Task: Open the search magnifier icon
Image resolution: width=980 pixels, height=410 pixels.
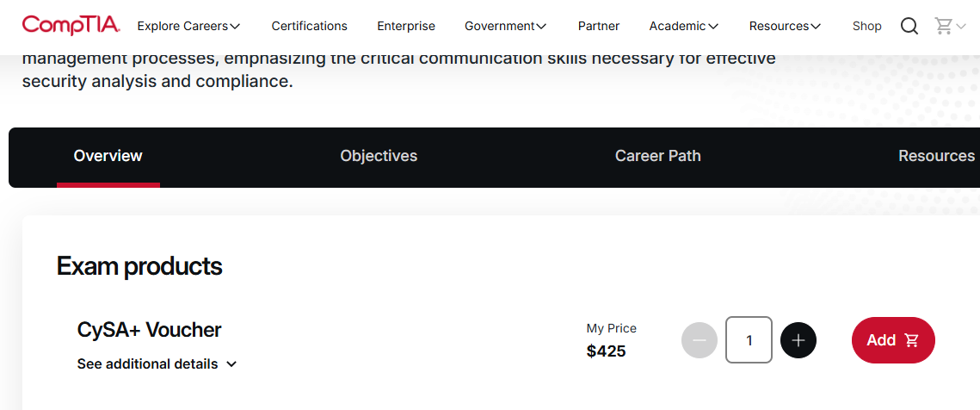Action: coord(909,26)
